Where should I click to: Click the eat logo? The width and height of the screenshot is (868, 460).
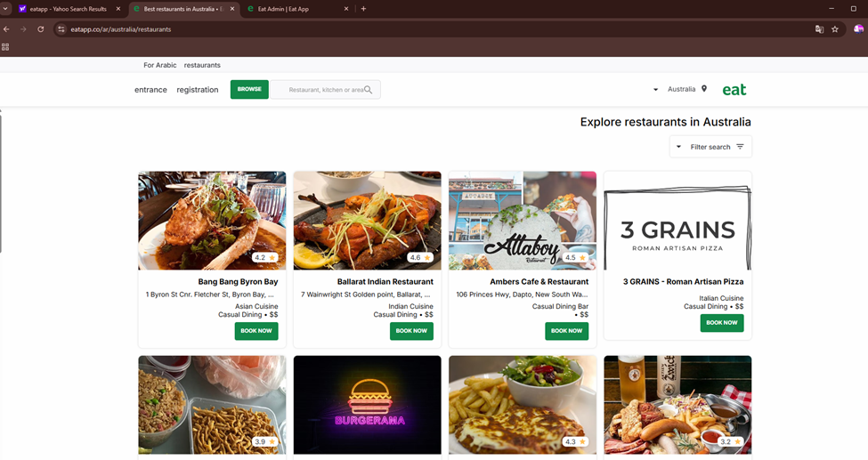click(x=734, y=90)
